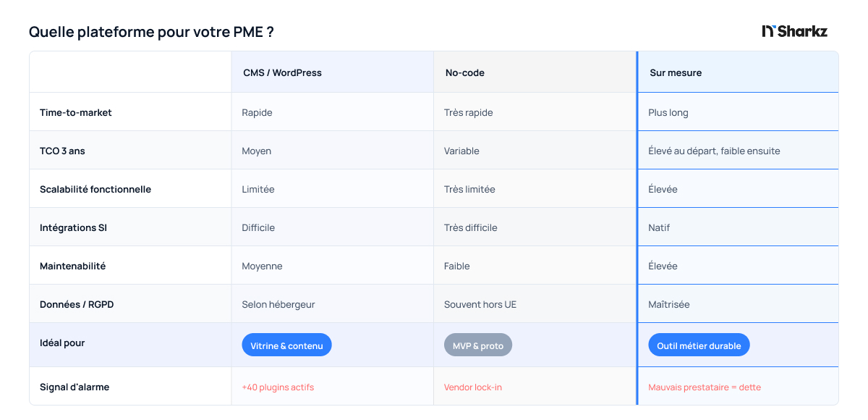Select the No-code column header

click(x=465, y=72)
